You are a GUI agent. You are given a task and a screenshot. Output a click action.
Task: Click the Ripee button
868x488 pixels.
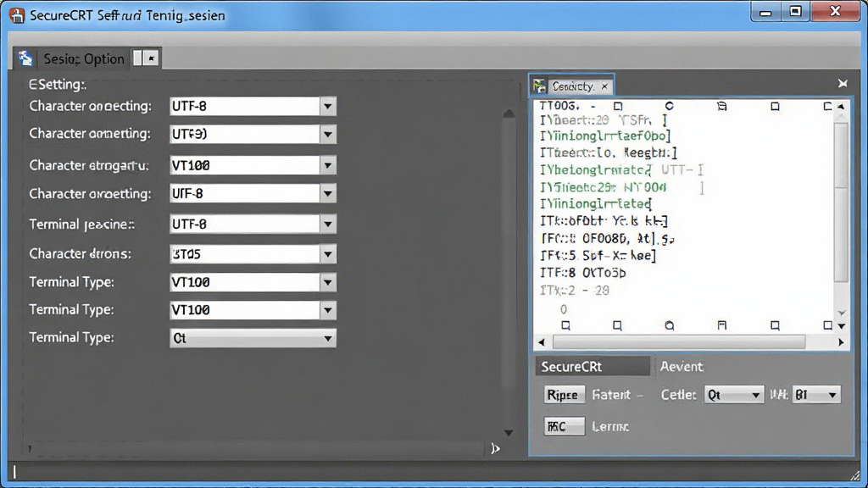564,395
